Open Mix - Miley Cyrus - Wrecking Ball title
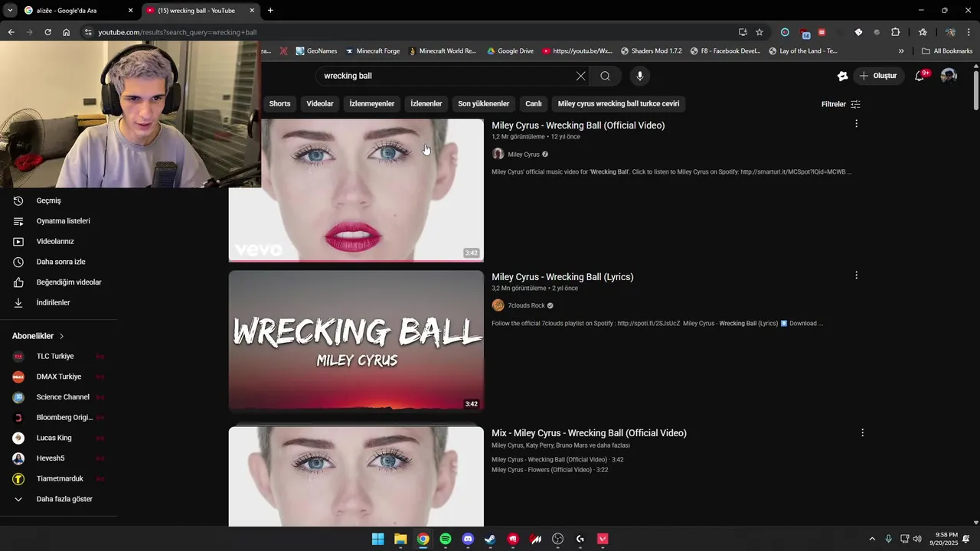 pos(589,433)
